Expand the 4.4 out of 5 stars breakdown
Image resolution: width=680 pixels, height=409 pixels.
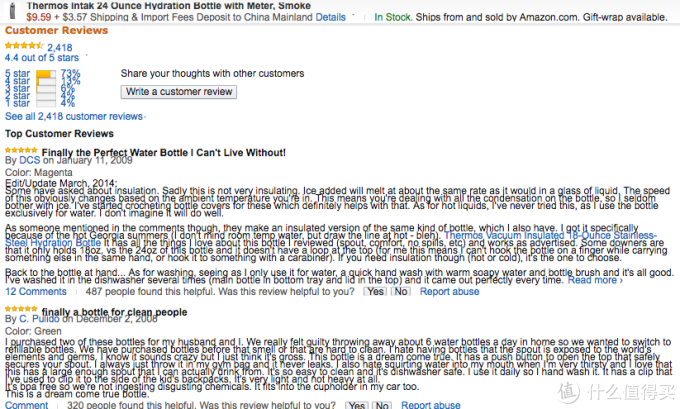click(x=42, y=58)
